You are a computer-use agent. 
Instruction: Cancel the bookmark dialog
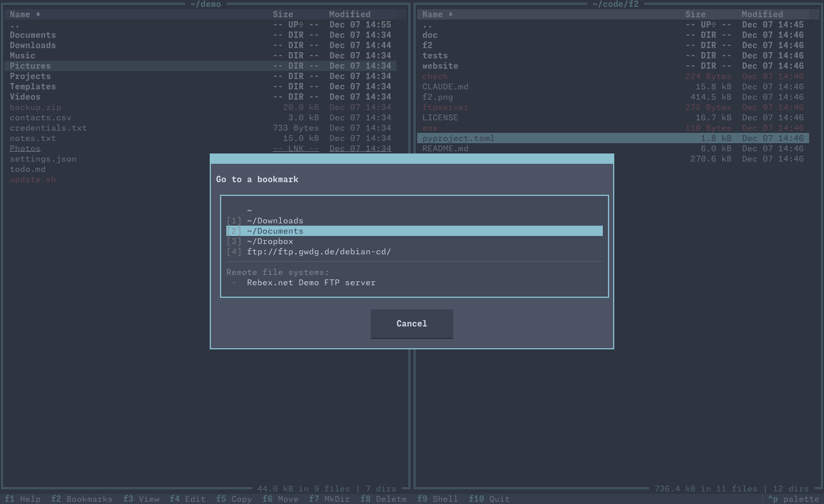tap(411, 324)
